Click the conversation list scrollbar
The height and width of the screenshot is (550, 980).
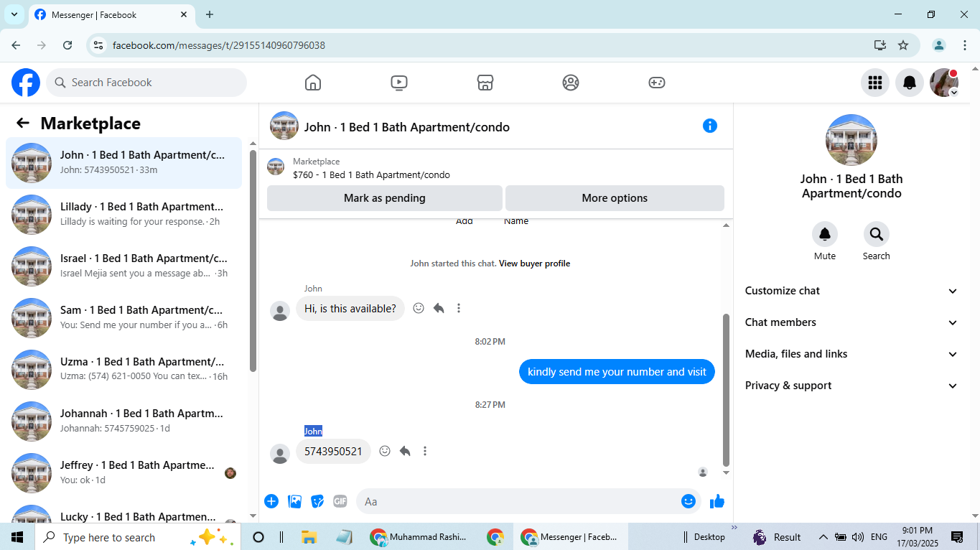[253, 261]
